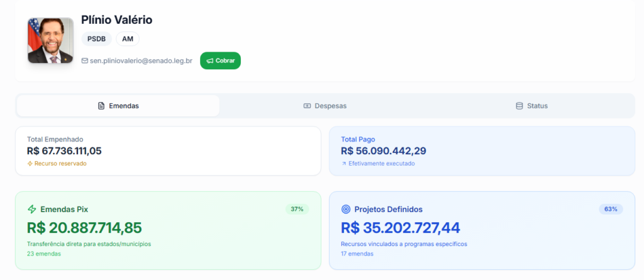This screenshot has width=644, height=280.
Task: Select the Emendas tab
Action: [x=118, y=106]
